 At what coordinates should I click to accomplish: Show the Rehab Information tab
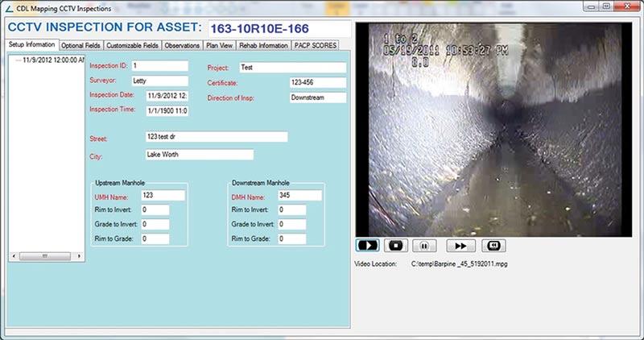pyautogui.click(x=262, y=45)
